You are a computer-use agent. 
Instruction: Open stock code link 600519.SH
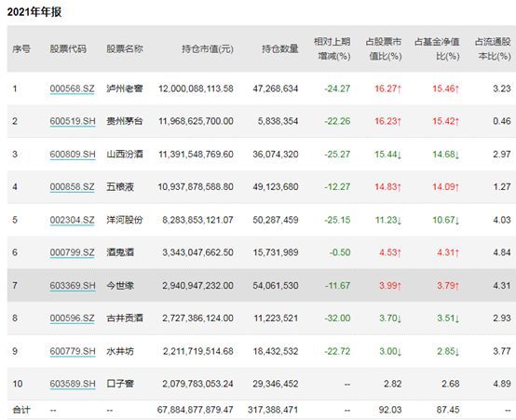point(73,121)
